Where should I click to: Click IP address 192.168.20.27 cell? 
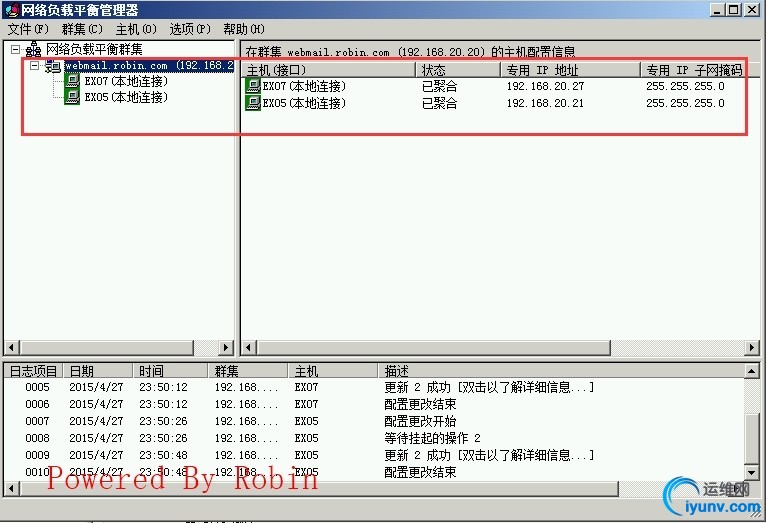click(545, 86)
